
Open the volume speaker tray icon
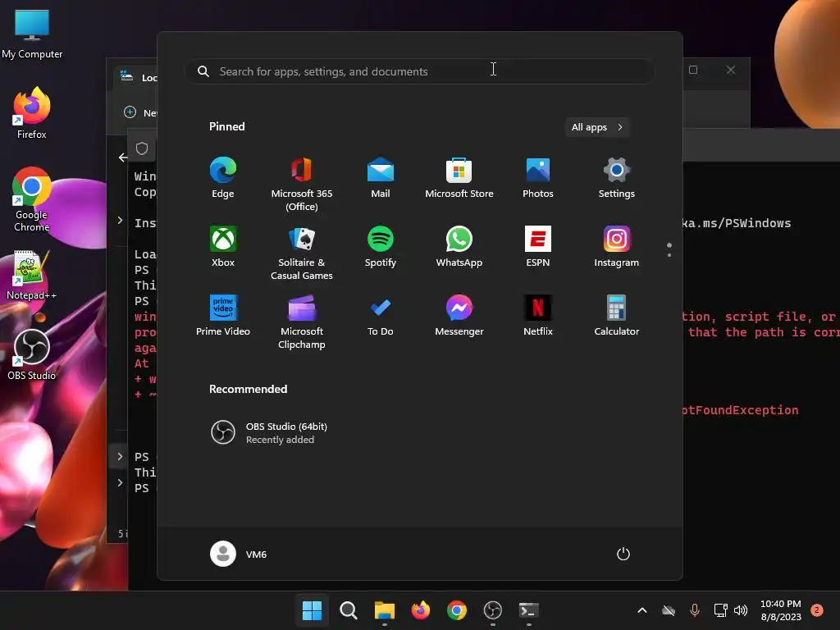(741, 610)
